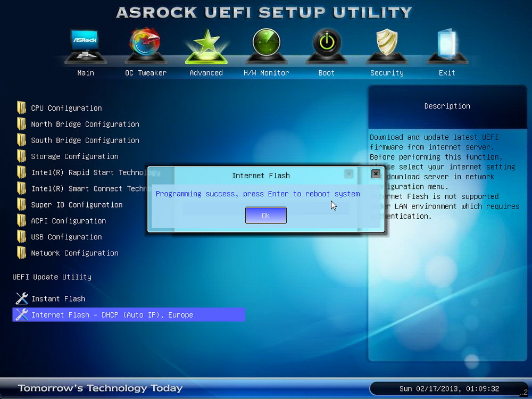Click the UEFI Update Utility heading

tap(52, 277)
